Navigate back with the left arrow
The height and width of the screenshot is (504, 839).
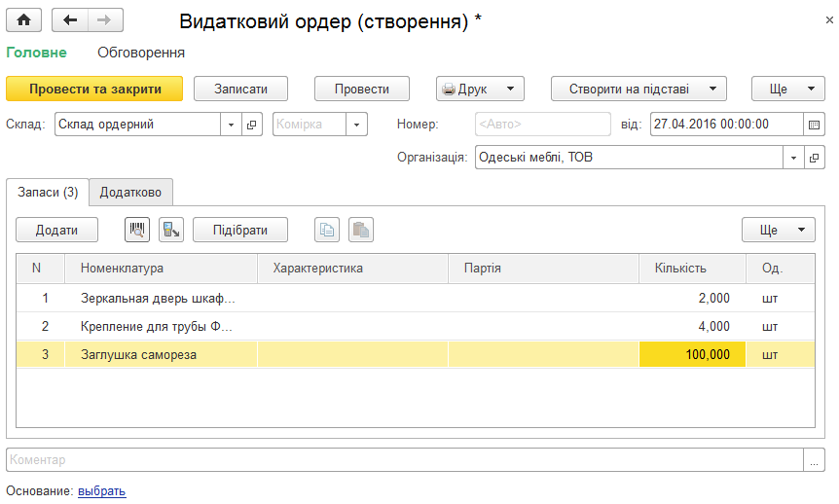pos(69,20)
